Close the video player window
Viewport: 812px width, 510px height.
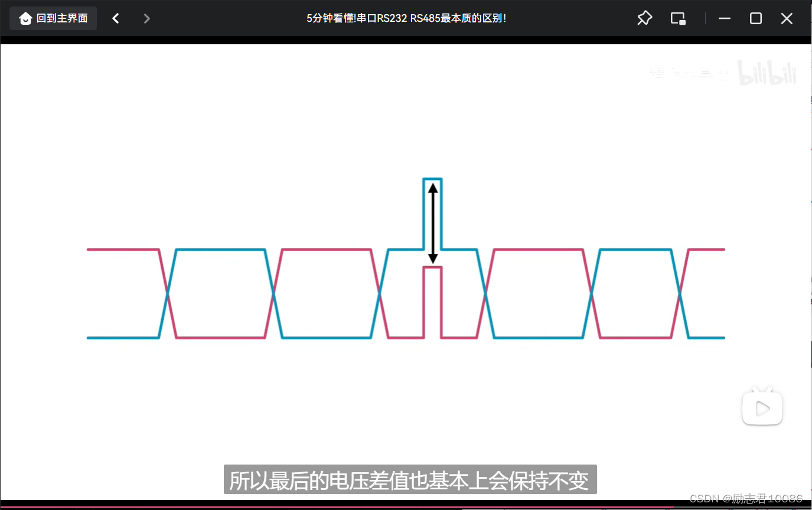[787, 18]
